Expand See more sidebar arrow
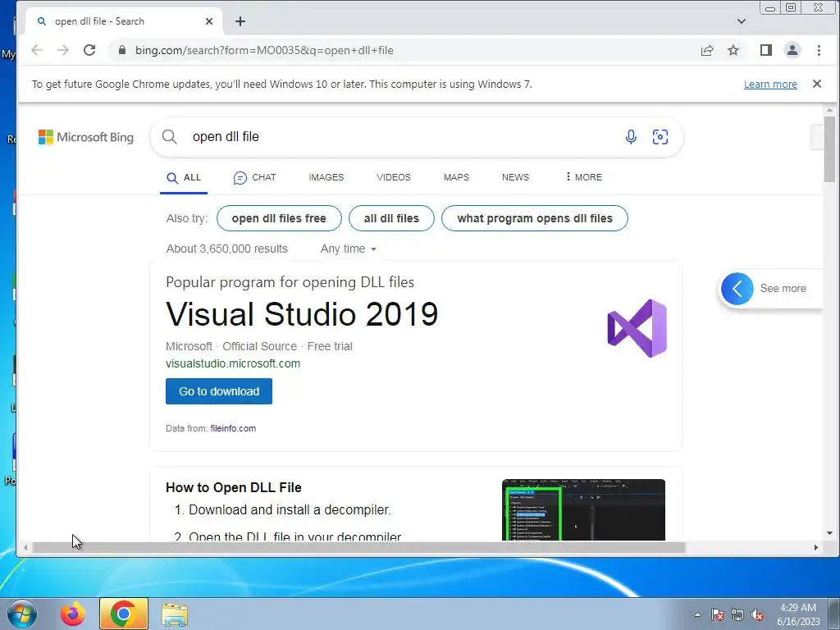 (737, 289)
